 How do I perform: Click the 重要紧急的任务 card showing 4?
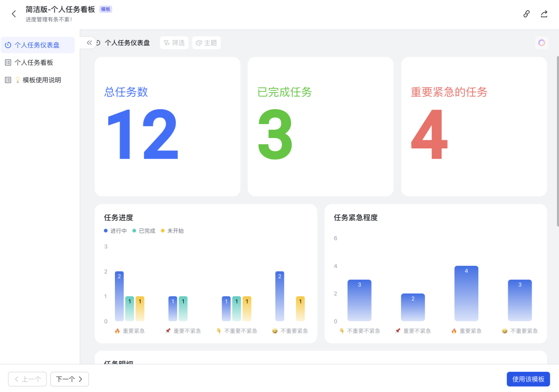(474, 126)
